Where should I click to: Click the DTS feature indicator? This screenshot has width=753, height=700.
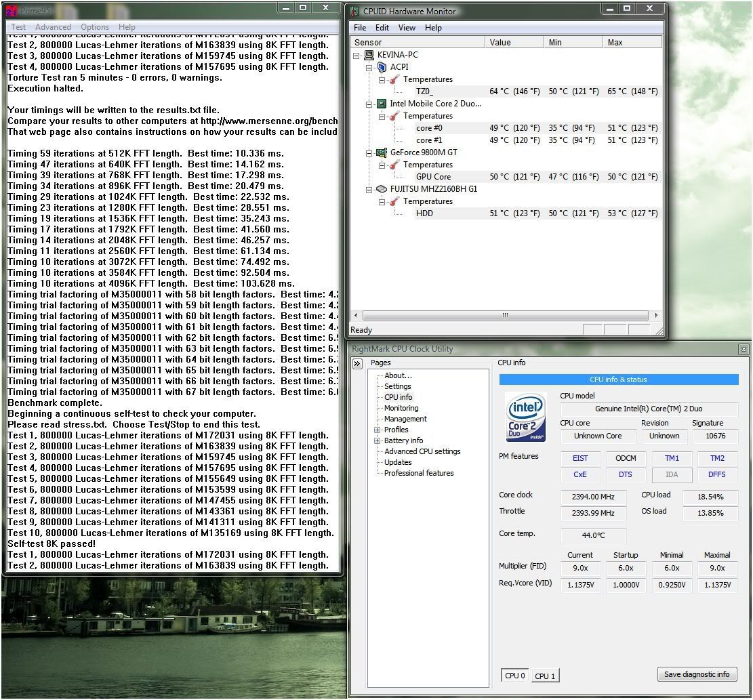pyautogui.click(x=626, y=474)
